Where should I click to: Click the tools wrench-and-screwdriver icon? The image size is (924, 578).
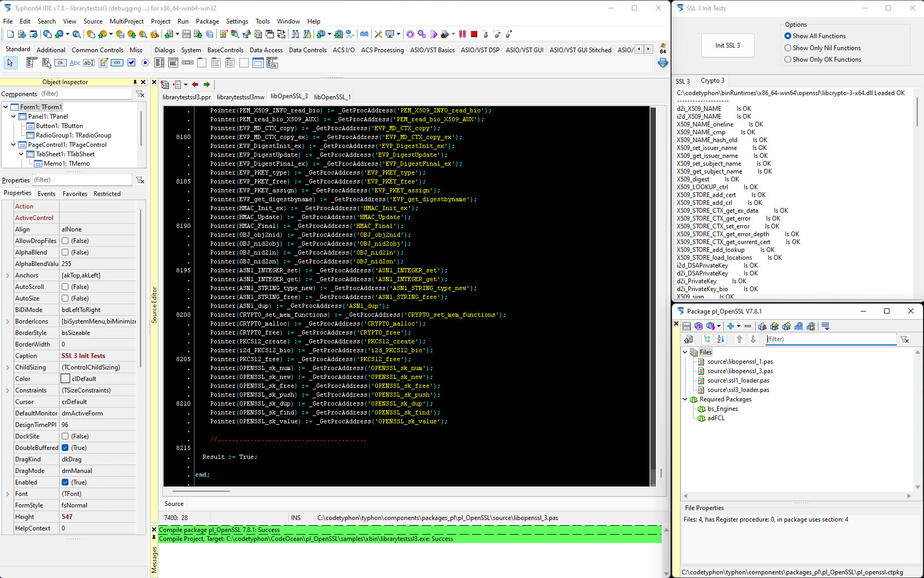click(378, 34)
